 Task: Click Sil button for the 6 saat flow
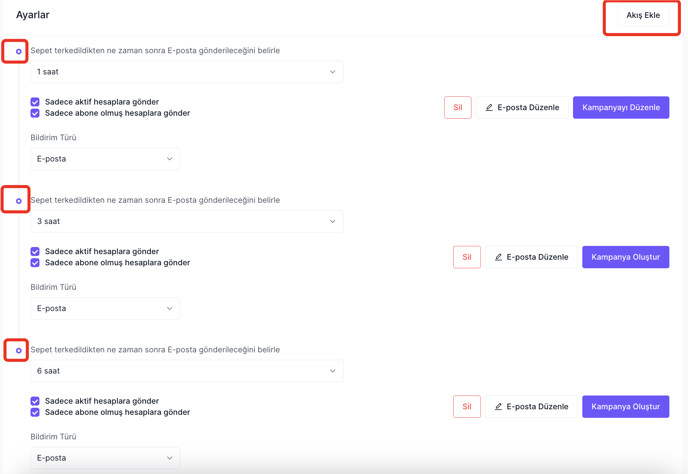[467, 407]
